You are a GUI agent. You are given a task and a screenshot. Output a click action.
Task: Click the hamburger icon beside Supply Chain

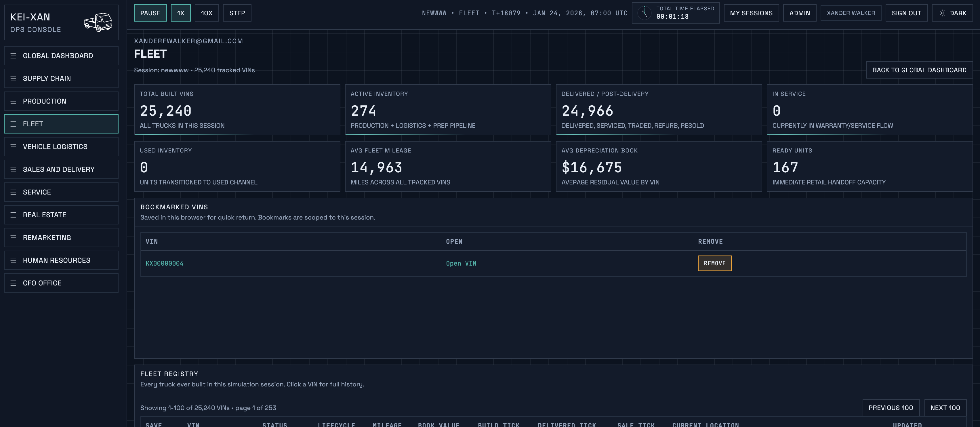pos(13,78)
